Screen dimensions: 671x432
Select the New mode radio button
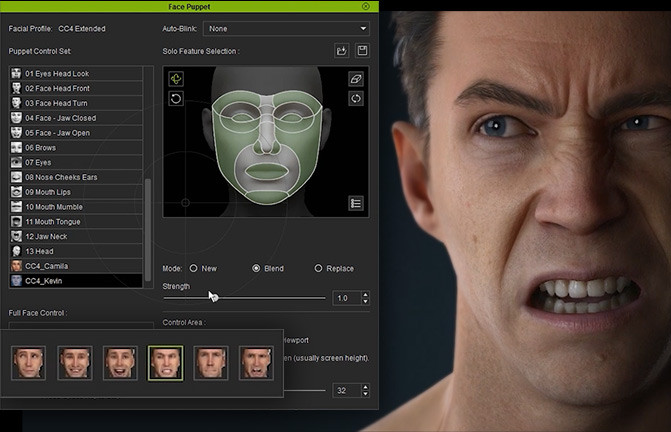pyautogui.click(x=194, y=269)
